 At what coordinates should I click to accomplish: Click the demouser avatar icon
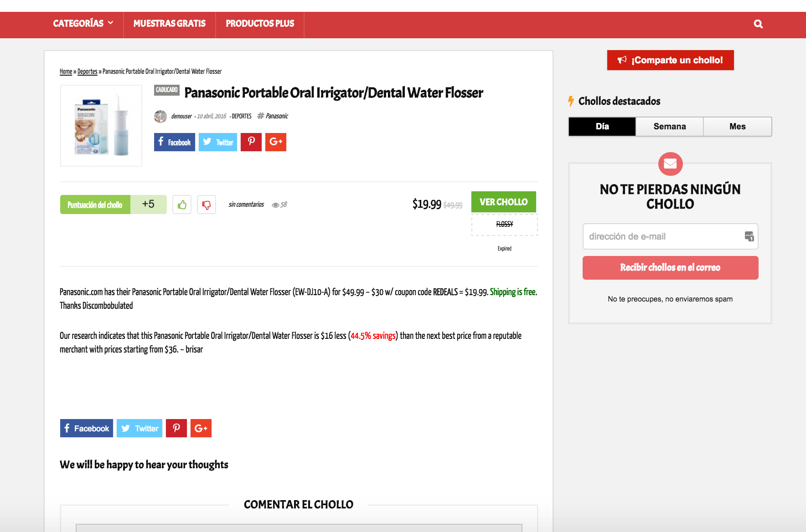[x=160, y=116]
